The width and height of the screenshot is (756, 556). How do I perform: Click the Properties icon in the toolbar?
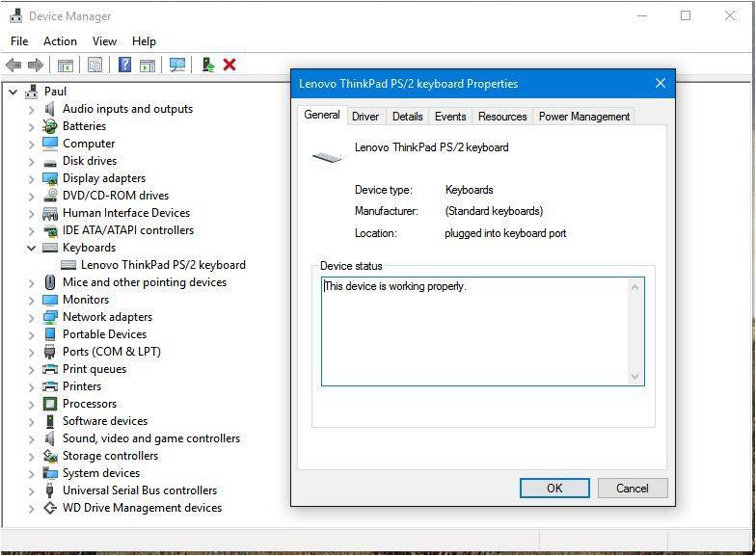pos(94,65)
